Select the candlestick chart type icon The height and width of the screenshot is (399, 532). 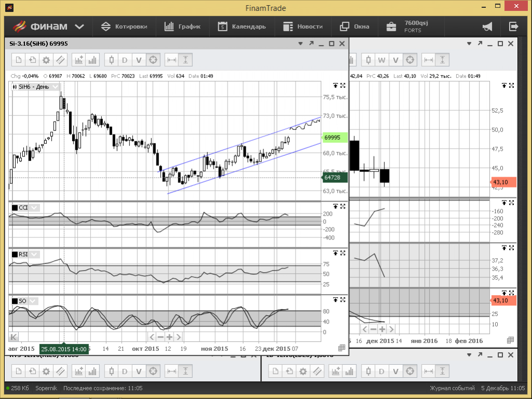click(x=111, y=60)
